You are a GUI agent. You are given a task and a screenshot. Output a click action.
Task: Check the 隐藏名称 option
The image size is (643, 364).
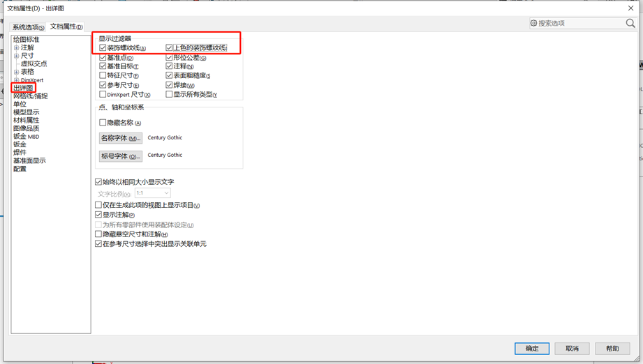click(x=103, y=123)
